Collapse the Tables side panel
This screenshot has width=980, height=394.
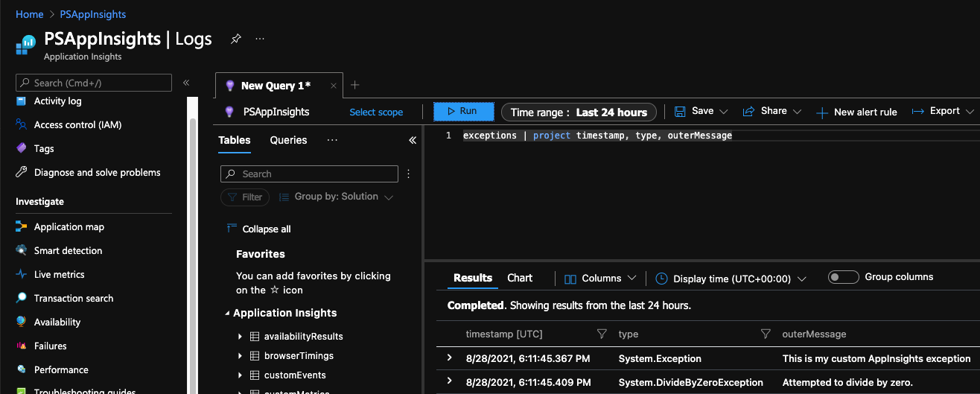[x=413, y=140]
